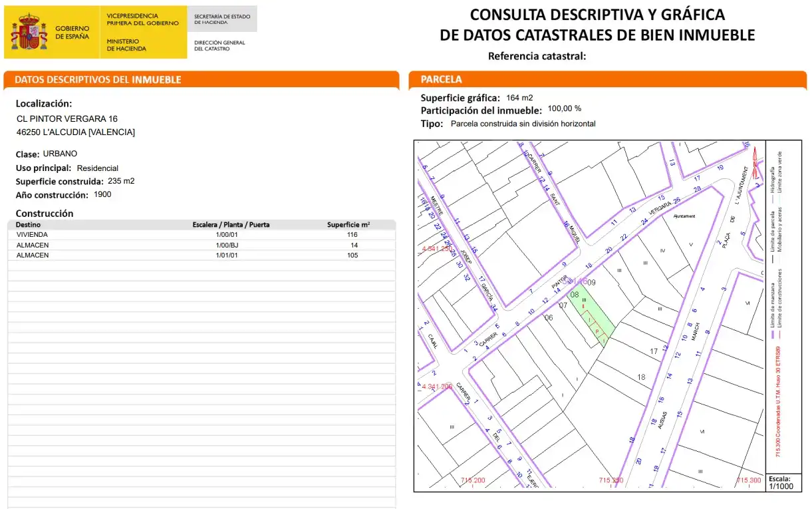Click the Secretaría de Estado de Hacienda box

(x=222, y=19)
